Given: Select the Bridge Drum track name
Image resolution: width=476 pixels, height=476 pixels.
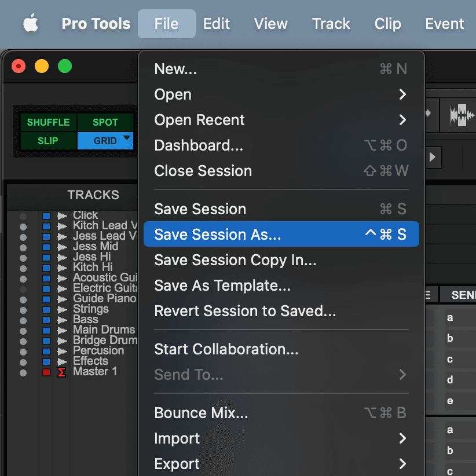Looking at the screenshot, I should click(x=105, y=340).
